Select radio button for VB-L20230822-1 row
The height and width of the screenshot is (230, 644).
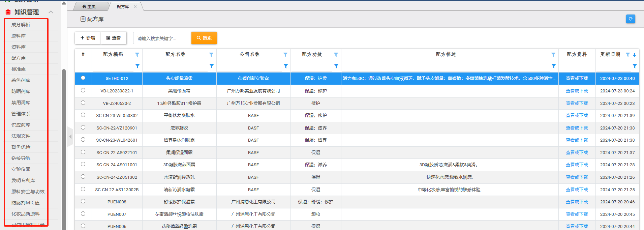tap(83, 90)
